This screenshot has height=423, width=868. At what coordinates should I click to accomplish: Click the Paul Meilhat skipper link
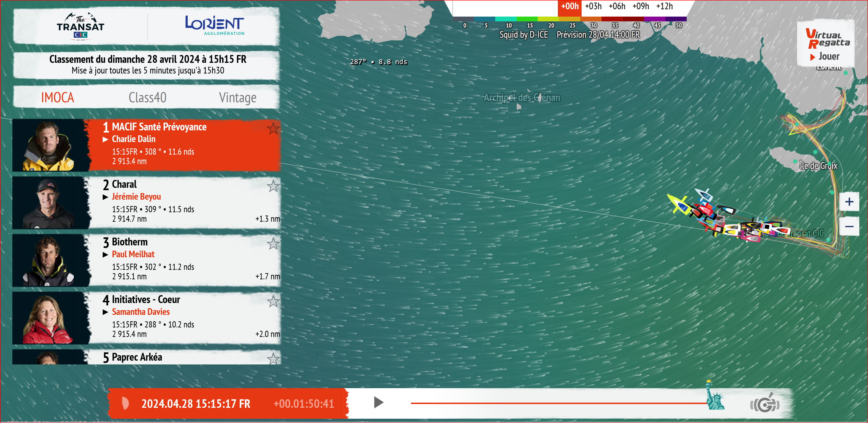click(133, 254)
